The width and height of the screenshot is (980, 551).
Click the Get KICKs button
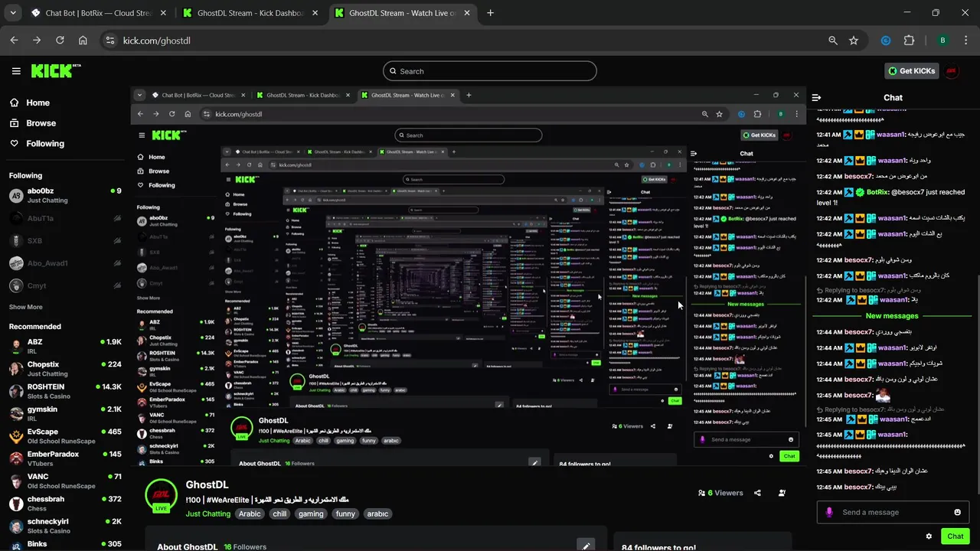click(x=911, y=71)
